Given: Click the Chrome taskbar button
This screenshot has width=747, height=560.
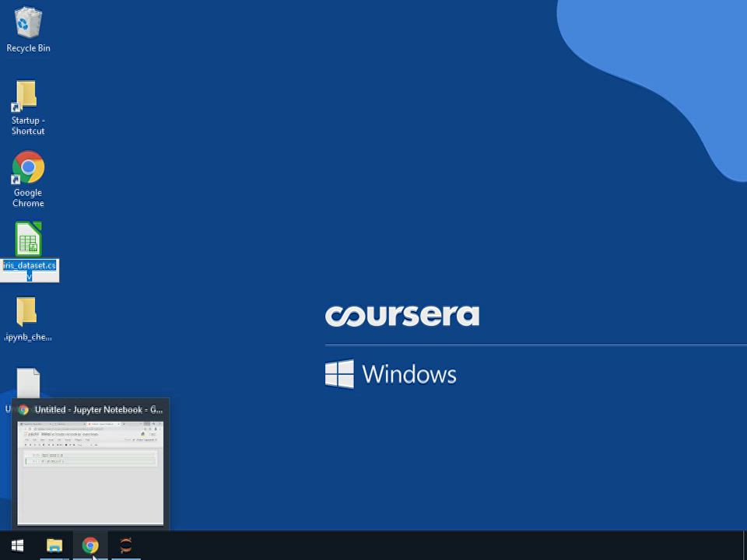Looking at the screenshot, I should [90, 545].
